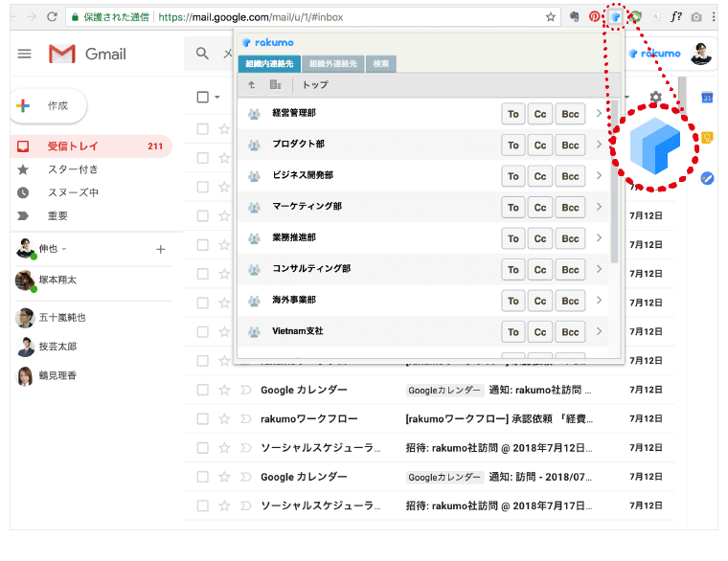Click the f? font extension icon
The height and width of the screenshot is (561, 728).
676,17
